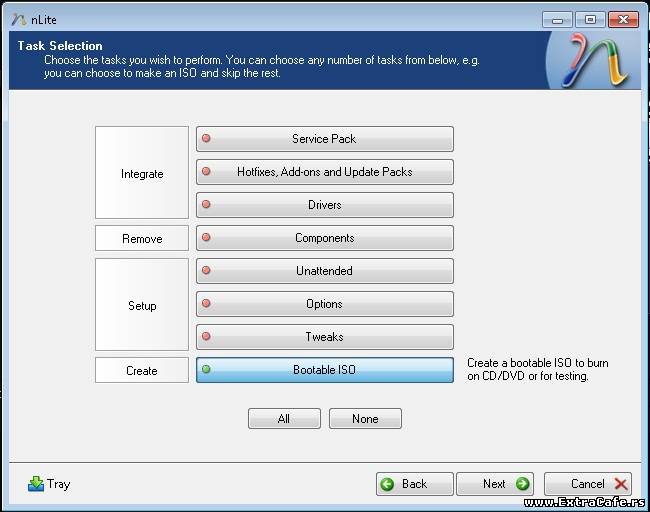650x512 pixels.
Task: Enable the Components removal task
Action: (x=324, y=238)
